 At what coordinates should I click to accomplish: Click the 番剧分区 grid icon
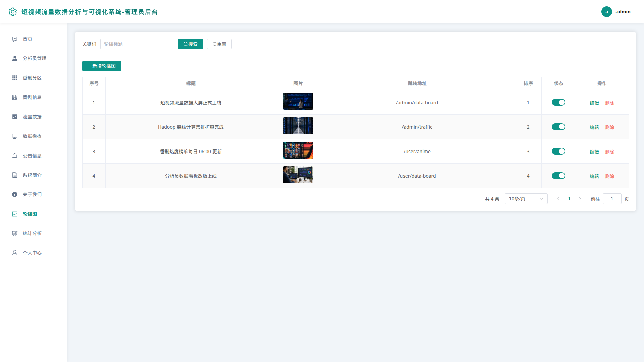[15, 78]
